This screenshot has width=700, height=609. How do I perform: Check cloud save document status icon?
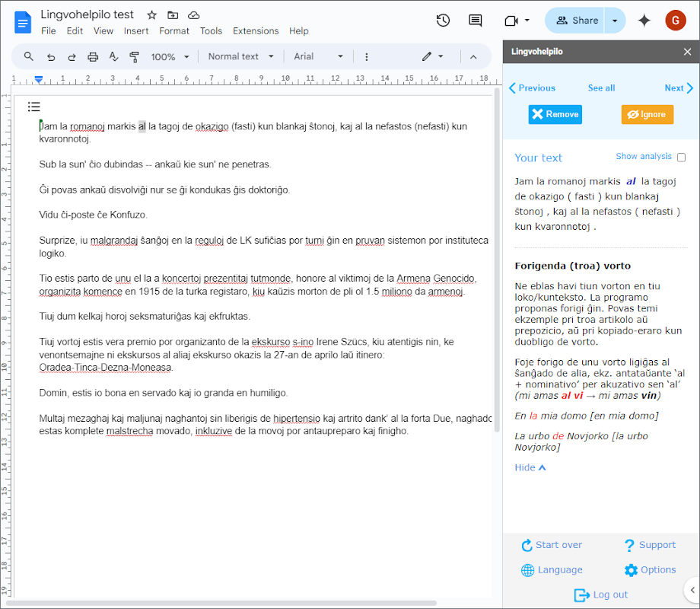(194, 15)
